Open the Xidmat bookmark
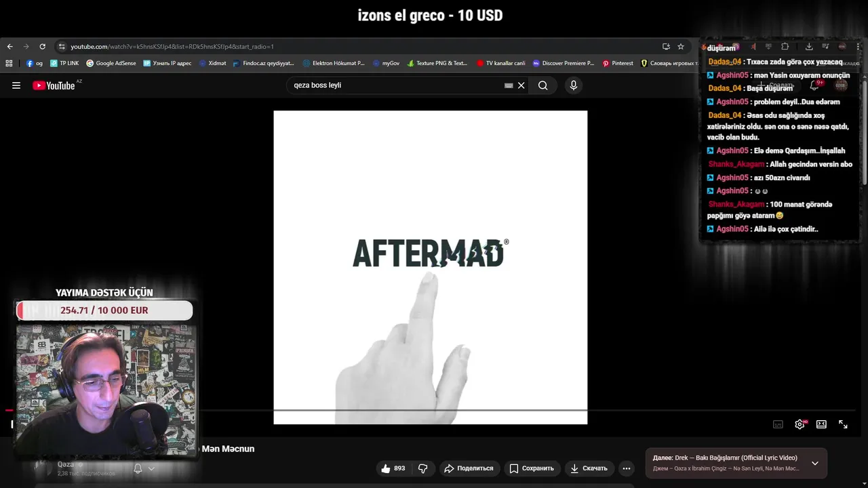This screenshot has height=488, width=868. 212,63
